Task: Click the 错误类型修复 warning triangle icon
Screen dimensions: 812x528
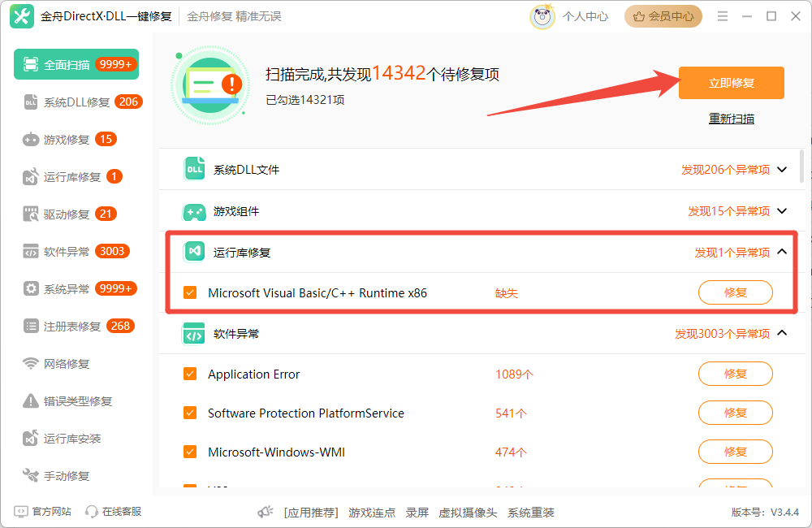Action: pyautogui.click(x=31, y=400)
